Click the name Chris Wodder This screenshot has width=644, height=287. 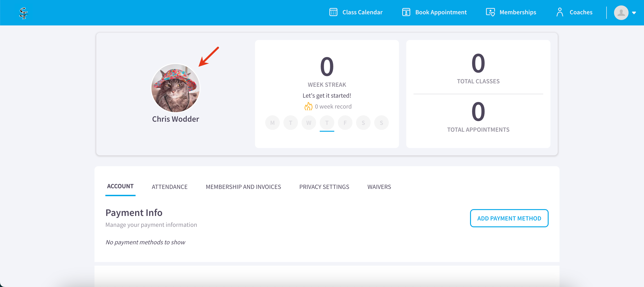(x=176, y=119)
